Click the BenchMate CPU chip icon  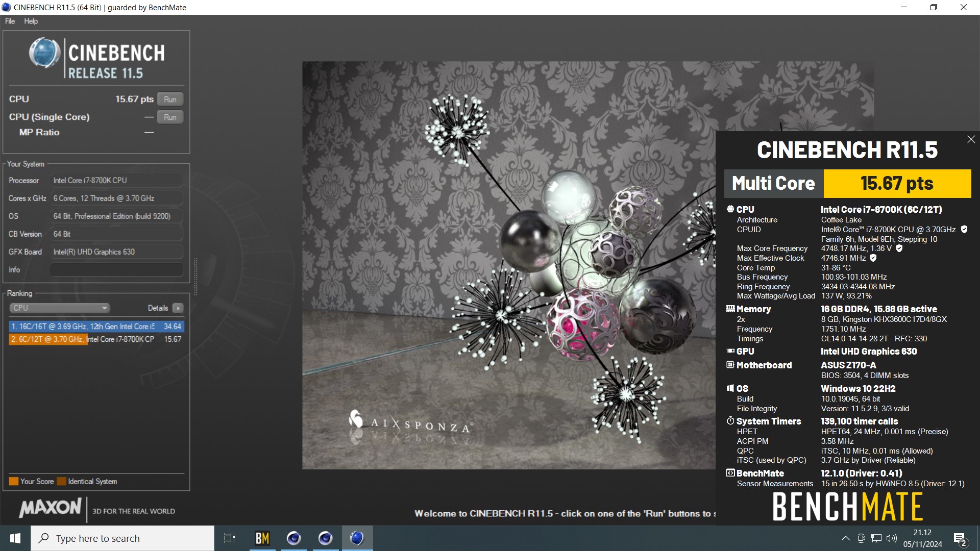pyautogui.click(x=730, y=209)
